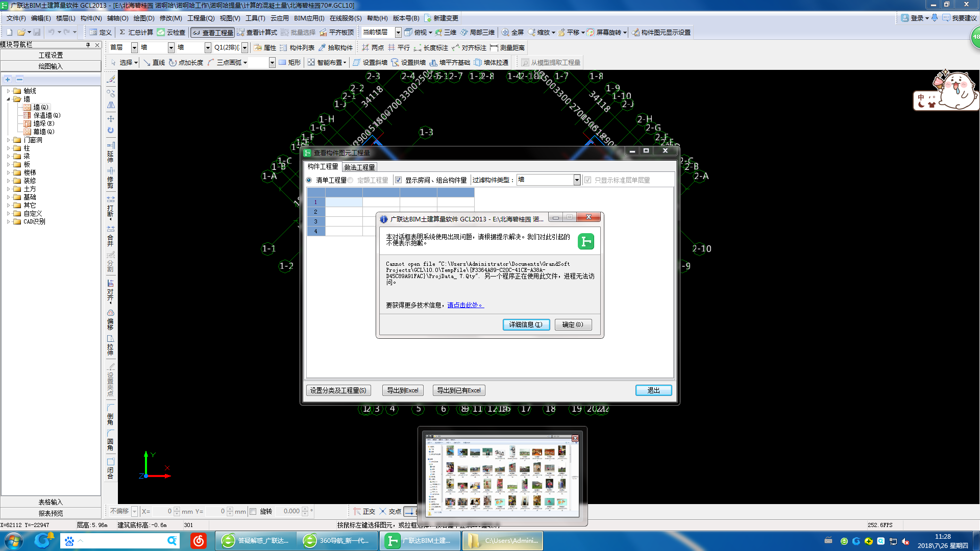This screenshot has width=980, height=551.
Task: Click the 测量距离 measure distance tool
Action: coord(507,47)
